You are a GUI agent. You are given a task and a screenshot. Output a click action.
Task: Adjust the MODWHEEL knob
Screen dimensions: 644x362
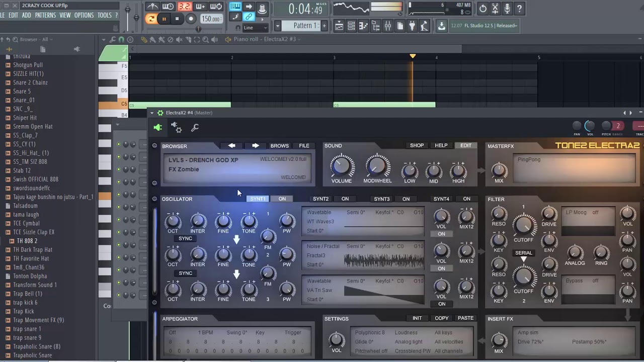click(377, 166)
